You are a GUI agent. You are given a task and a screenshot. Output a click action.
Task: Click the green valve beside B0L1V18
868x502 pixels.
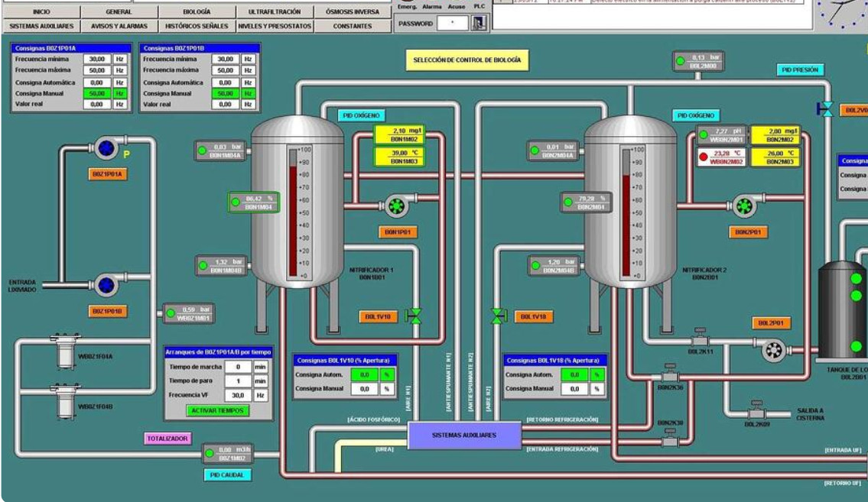(x=498, y=316)
